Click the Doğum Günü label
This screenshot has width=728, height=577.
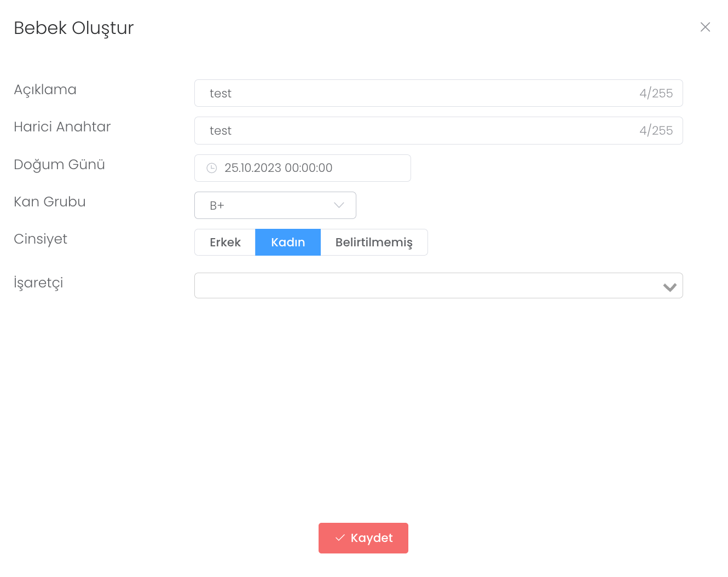click(59, 165)
